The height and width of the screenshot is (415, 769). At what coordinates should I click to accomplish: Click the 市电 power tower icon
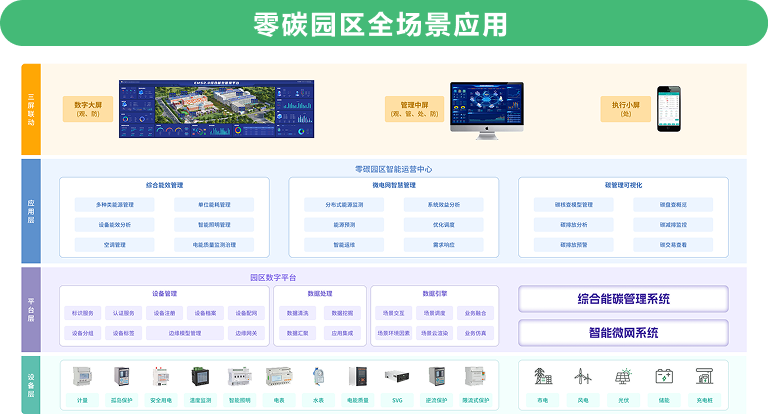click(545, 377)
